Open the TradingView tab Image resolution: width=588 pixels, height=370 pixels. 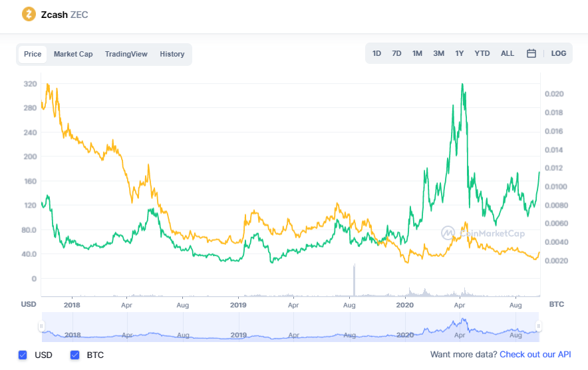(x=126, y=54)
